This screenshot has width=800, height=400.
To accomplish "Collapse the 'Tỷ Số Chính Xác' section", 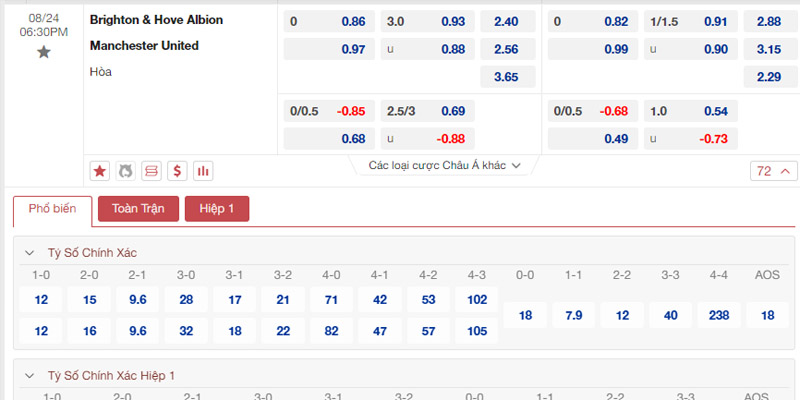I will pyautogui.click(x=30, y=253).
